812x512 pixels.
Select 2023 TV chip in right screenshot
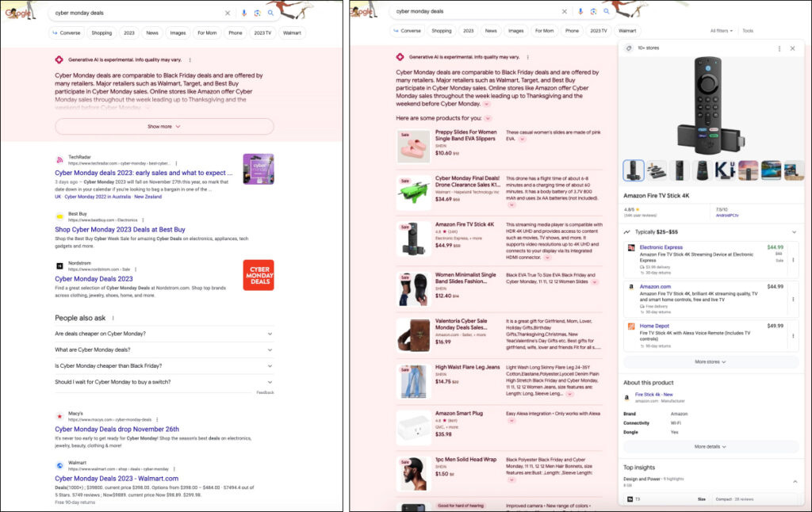pyautogui.click(x=599, y=31)
